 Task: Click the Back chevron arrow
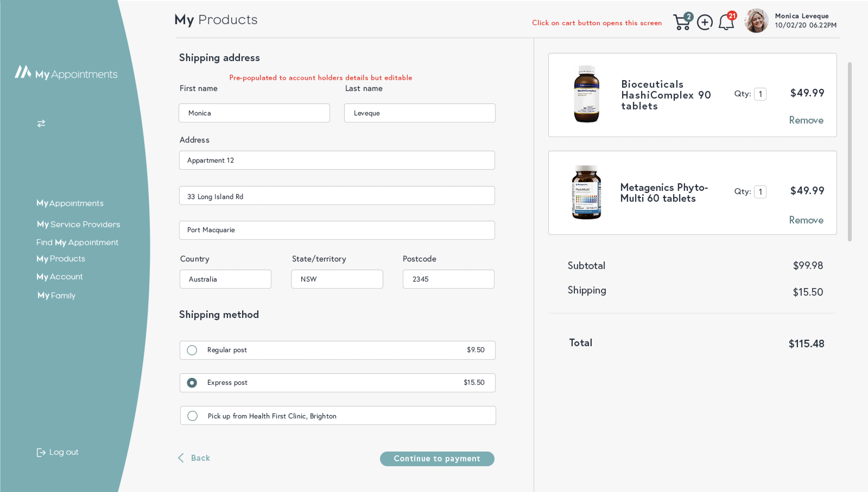[181, 458]
